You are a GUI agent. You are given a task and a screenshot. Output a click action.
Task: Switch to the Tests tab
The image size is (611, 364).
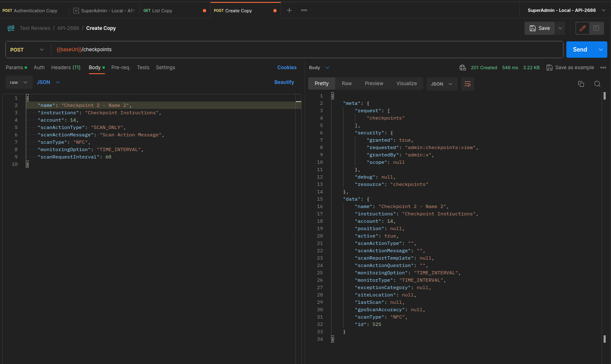click(143, 68)
